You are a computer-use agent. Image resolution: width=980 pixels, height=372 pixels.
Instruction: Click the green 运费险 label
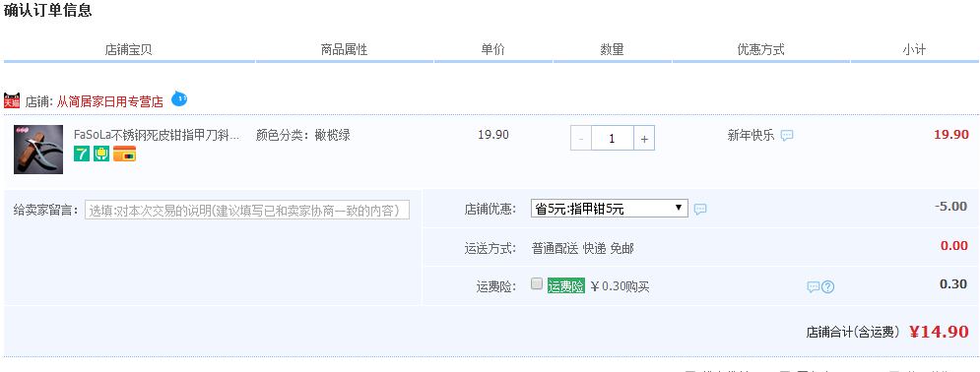click(x=566, y=286)
